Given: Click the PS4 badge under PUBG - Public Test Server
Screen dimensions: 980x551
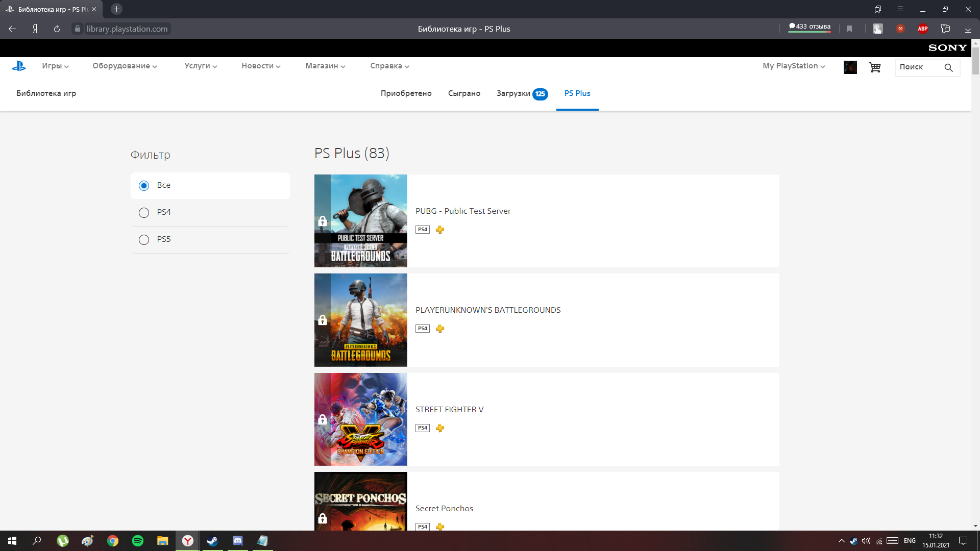Looking at the screenshot, I should coord(423,230).
